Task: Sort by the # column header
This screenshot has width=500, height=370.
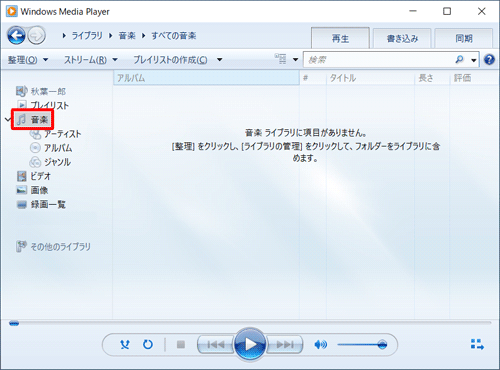Action: 313,78
